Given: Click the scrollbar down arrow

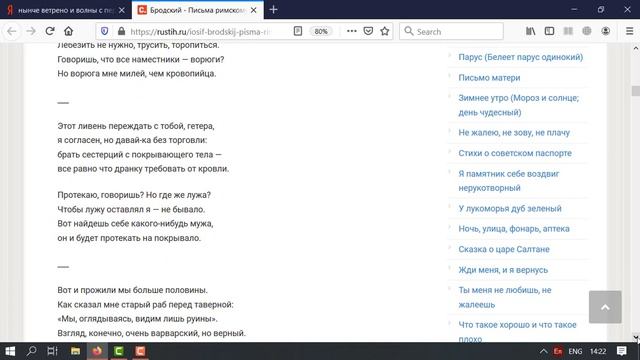Looking at the screenshot, I should pos(636,338).
